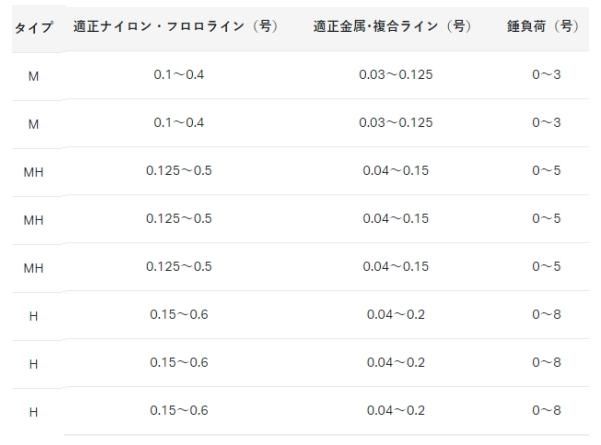The height and width of the screenshot is (445, 601).
Task: Click the 適正金属・複合ライン（号） header
Action: [392, 26]
